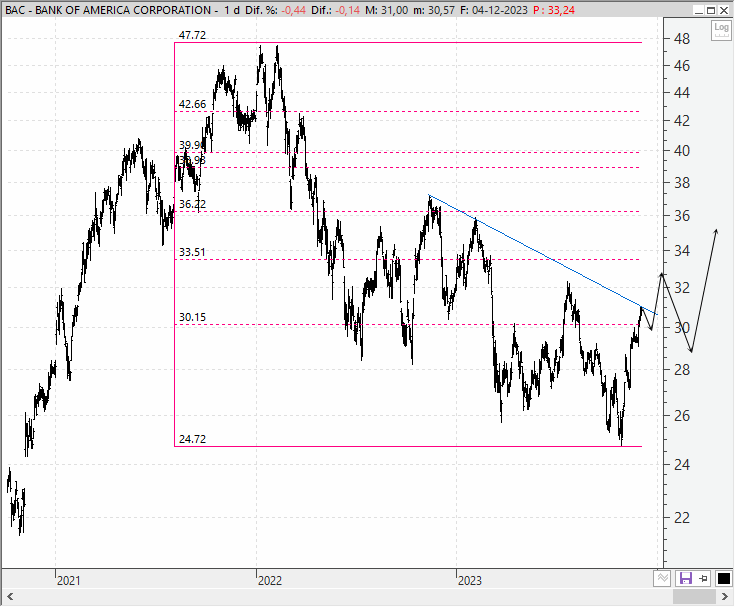The image size is (735, 607).
Task: Click the 48 price axis label
Action: [x=682, y=39]
